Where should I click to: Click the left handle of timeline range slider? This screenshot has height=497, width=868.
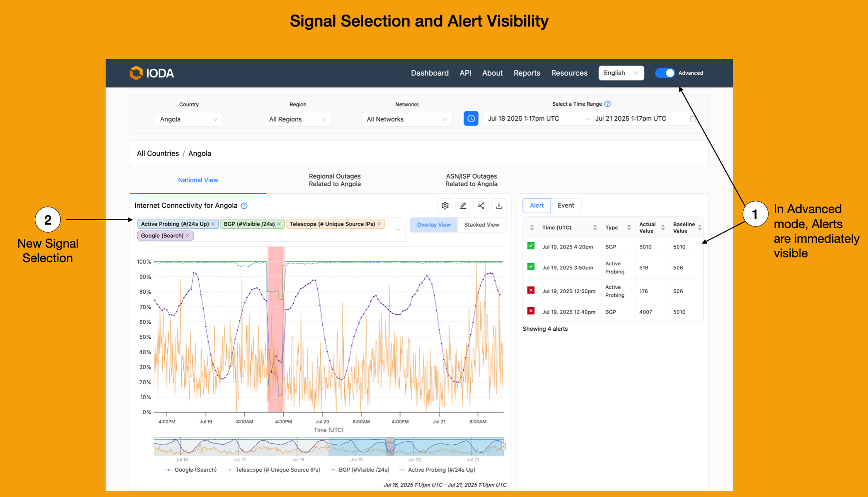[329, 447]
